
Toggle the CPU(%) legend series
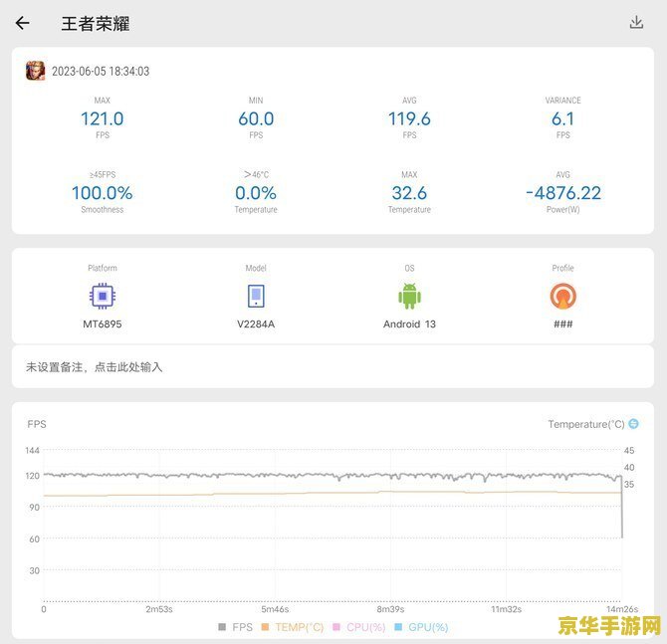click(359, 627)
